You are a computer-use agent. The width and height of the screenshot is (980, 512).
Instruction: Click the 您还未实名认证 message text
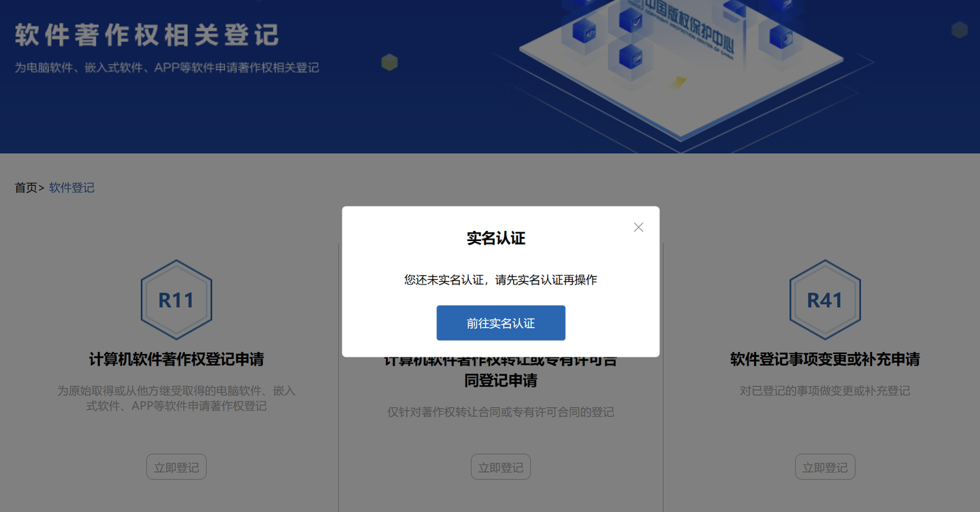(501, 280)
